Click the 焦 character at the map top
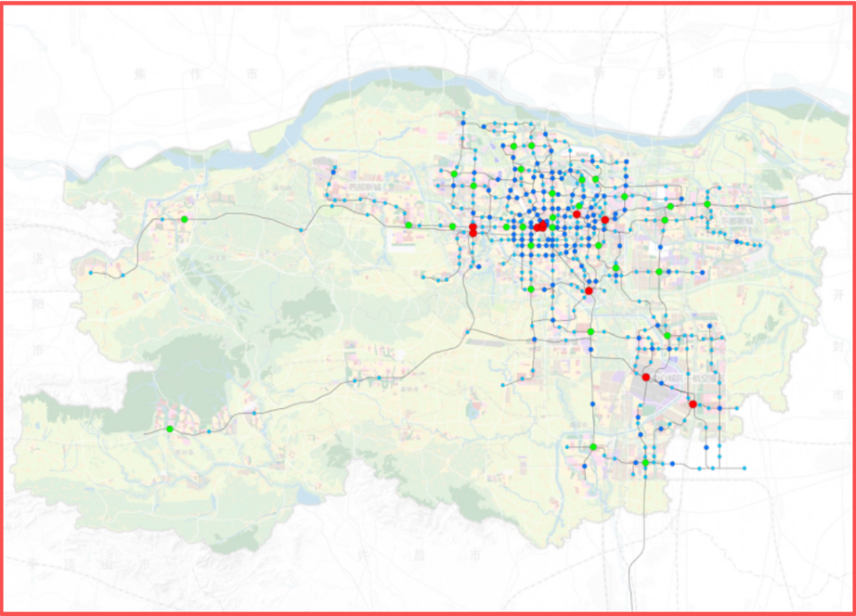 pos(140,74)
